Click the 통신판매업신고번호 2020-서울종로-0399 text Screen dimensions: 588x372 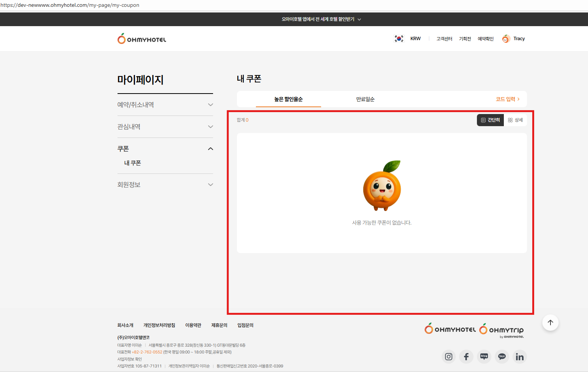tap(250, 366)
